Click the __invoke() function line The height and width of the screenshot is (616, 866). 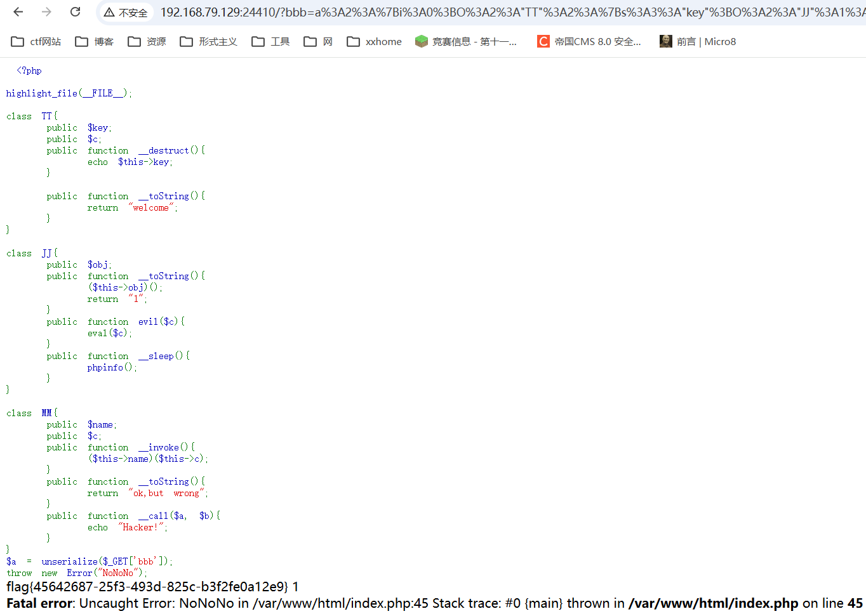tap(121, 447)
